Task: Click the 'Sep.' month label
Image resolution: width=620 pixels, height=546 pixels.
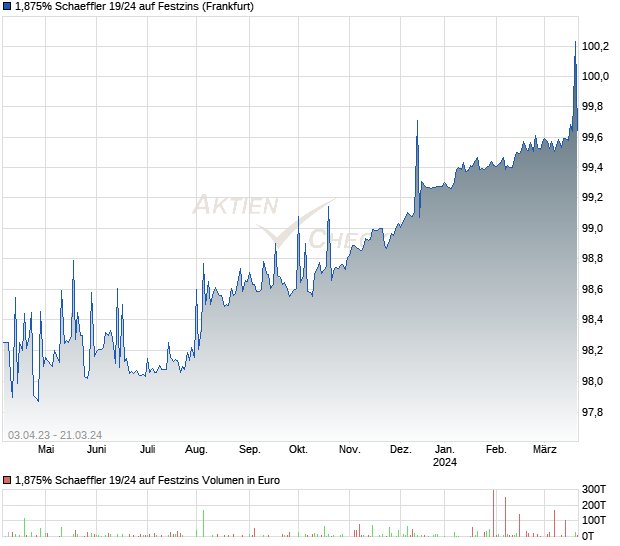Action: pos(250,450)
